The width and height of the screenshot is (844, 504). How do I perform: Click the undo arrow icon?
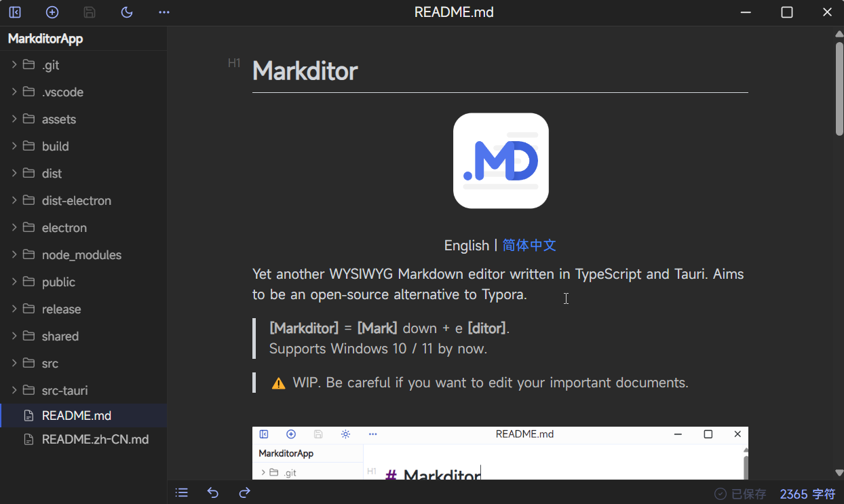click(x=213, y=492)
